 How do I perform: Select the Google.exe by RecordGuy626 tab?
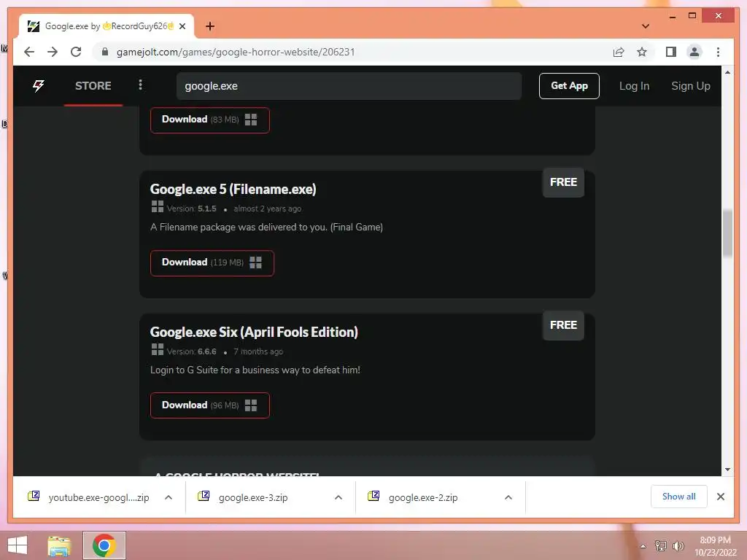point(107,26)
